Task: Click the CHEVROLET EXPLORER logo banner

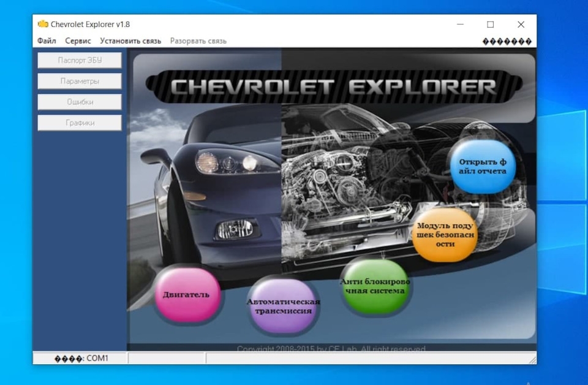Action: click(x=334, y=87)
